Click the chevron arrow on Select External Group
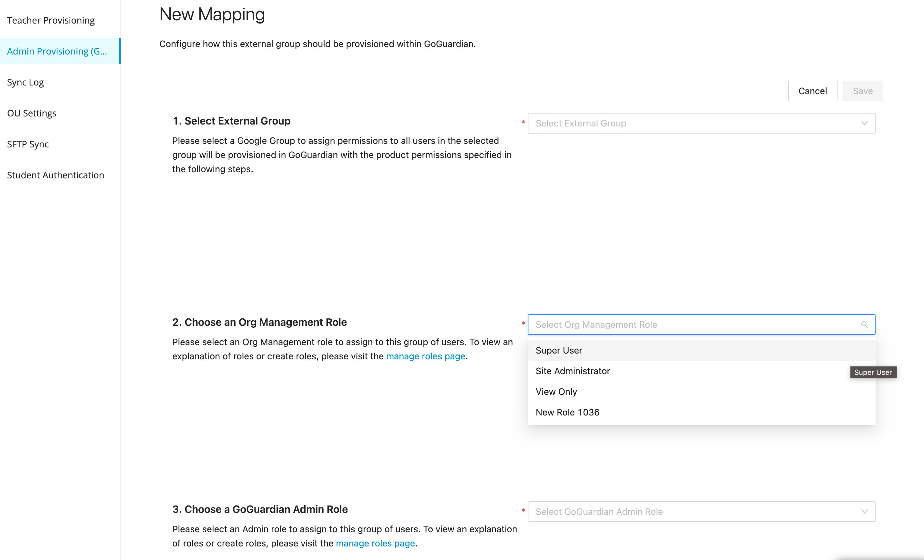 point(864,123)
